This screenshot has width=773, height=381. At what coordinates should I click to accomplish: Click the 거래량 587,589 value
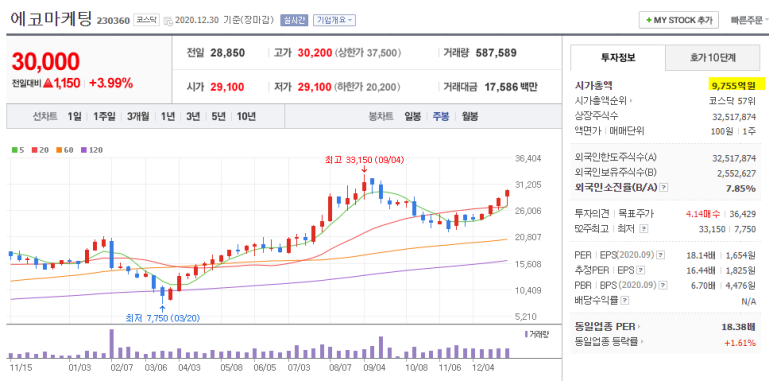[496, 53]
